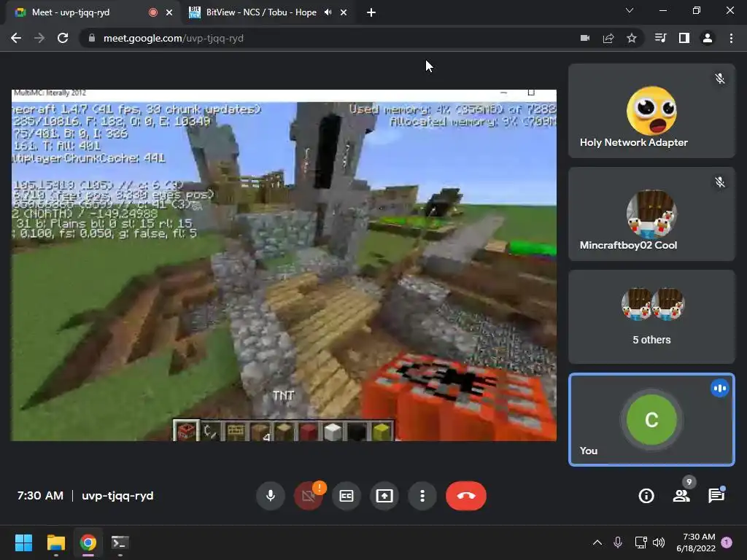
Task: Click the taskbar microphone tray icon
Action: click(x=618, y=542)
